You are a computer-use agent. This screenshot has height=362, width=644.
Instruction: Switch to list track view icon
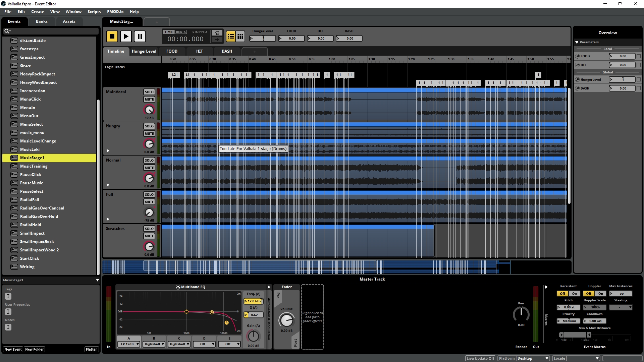pyautogui.click(x=230, y=36)
